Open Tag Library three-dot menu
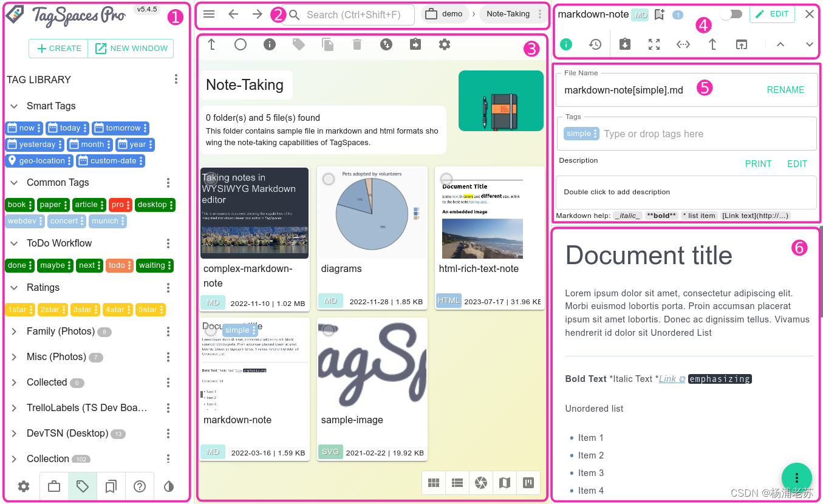This screenshot has width=823, height=504. coord(176,80)
